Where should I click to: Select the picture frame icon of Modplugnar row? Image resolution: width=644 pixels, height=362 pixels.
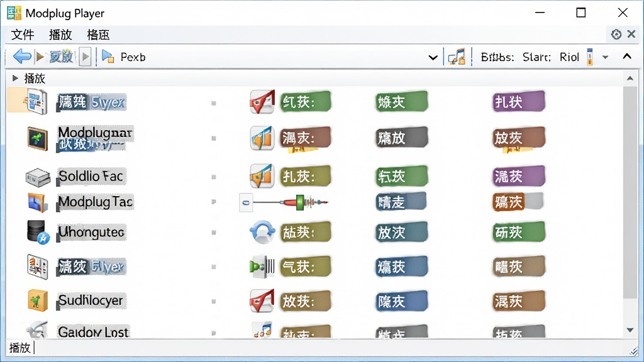tap(37, 139)
